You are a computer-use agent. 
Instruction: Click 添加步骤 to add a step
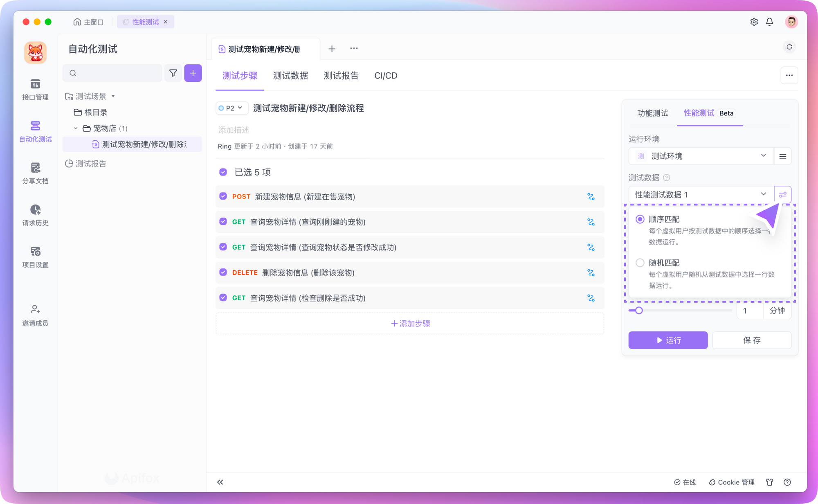[x=410, y=324]
